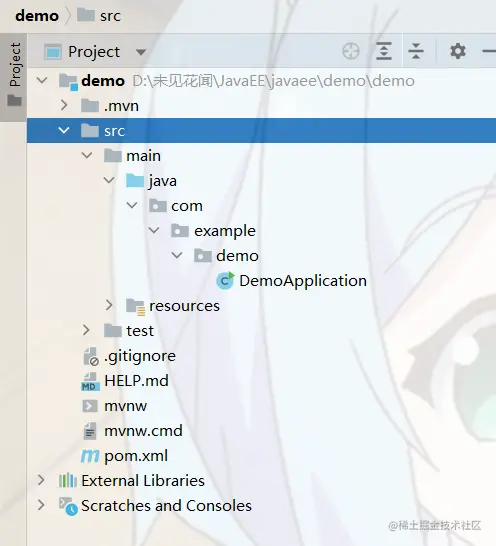Click the demo breadcrumb in navigation bar
The width and height of the screenshot is (496, 546).
click(x=37, y=16)
